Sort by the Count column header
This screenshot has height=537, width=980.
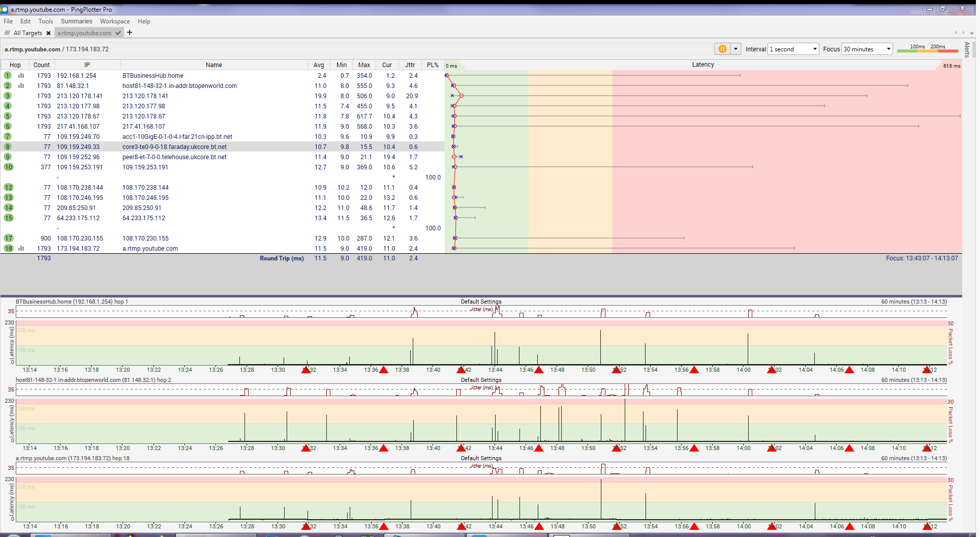click(42, 65)
